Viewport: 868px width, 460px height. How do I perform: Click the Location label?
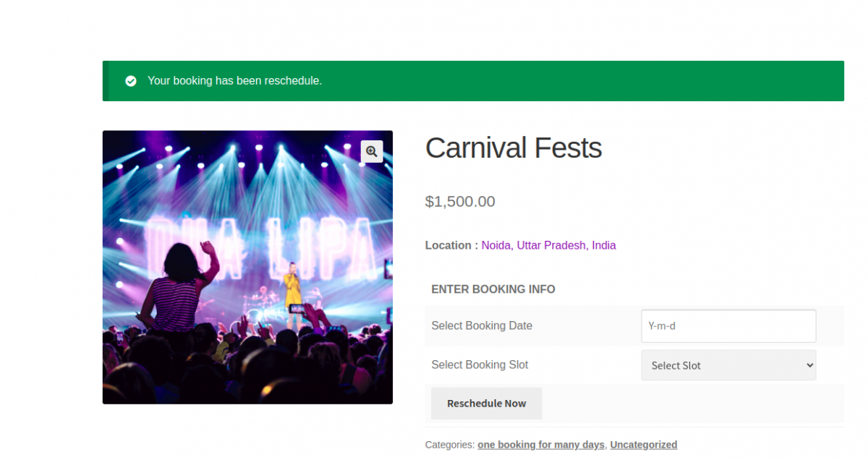tap(451, 246)
